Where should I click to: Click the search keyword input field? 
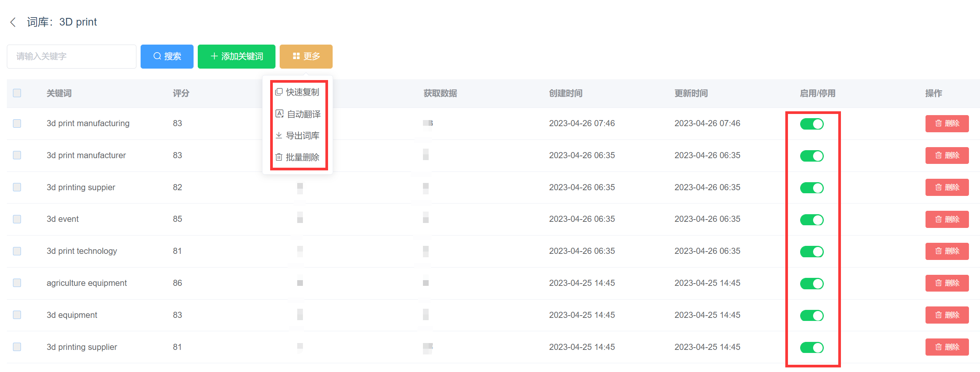72,56
